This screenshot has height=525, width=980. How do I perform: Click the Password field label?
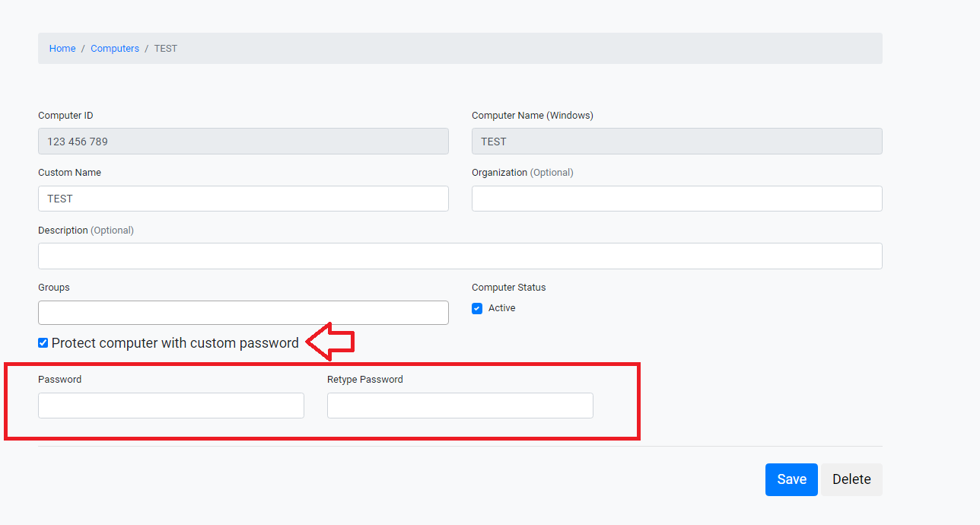[59, 379]
